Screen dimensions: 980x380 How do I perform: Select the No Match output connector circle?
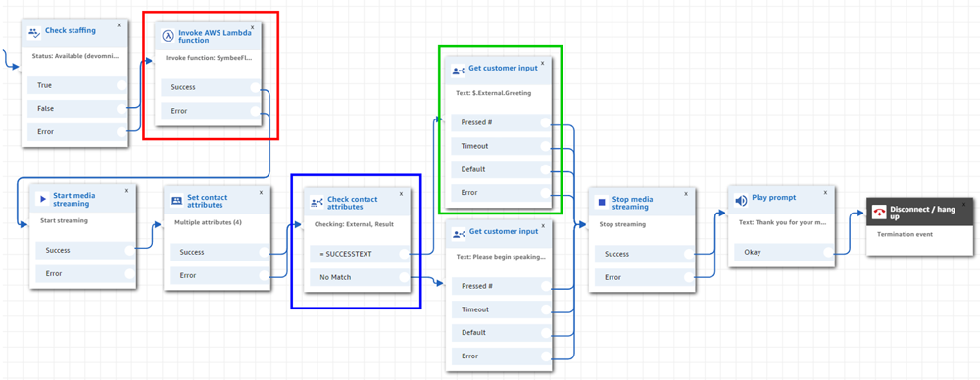[x=404, y=277]
